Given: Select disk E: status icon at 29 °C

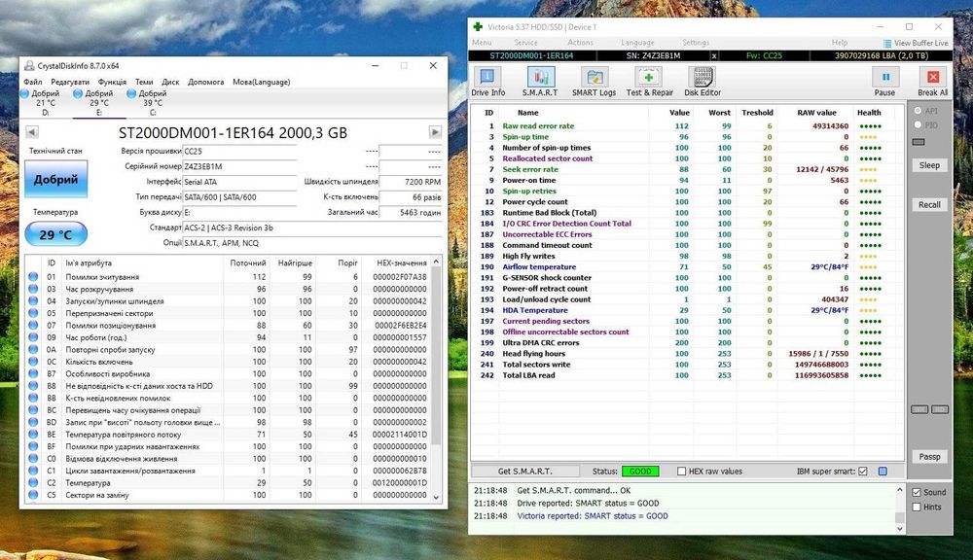Looking at the screenshot, I should click(x=78, y=93).
